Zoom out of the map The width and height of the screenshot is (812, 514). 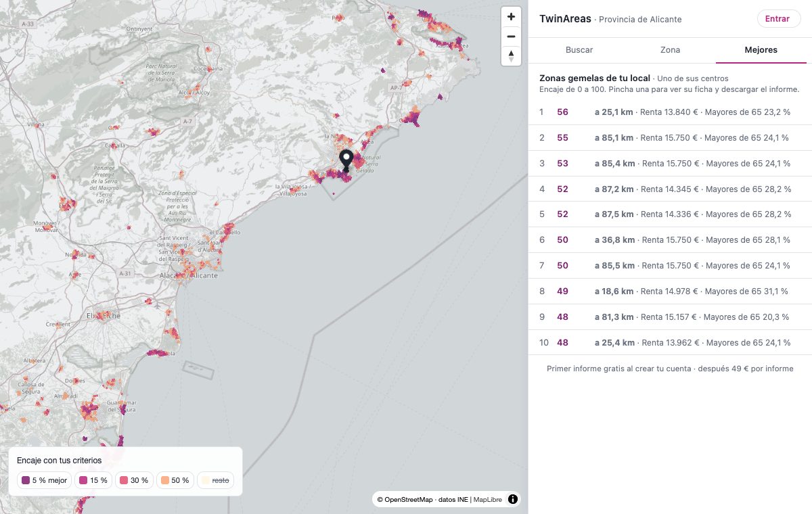click(511, 37)
